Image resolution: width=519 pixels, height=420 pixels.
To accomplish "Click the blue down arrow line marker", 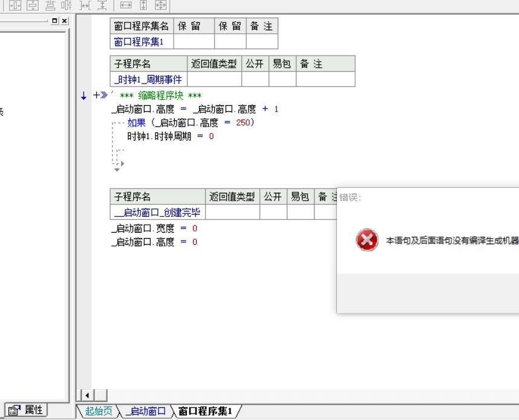I will [83, 96].
